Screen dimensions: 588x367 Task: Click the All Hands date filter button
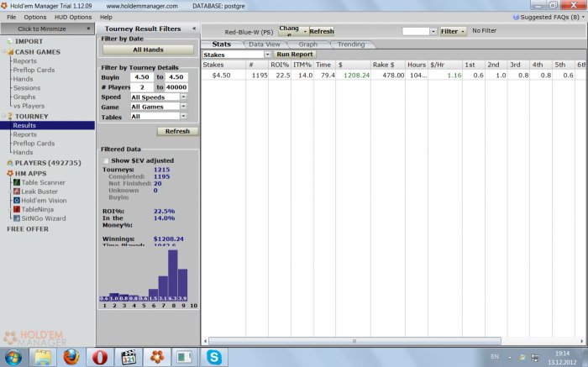tap(148, 50)
